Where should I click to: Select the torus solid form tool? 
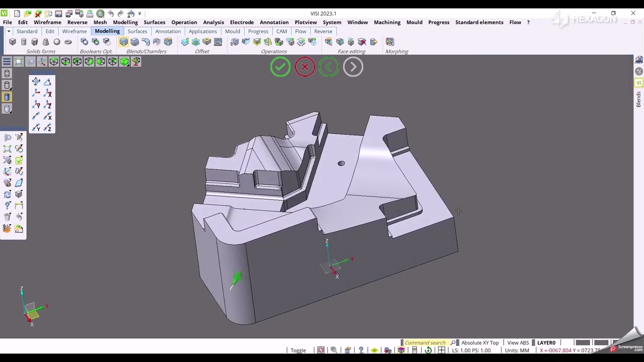click(x=68, y=42)
